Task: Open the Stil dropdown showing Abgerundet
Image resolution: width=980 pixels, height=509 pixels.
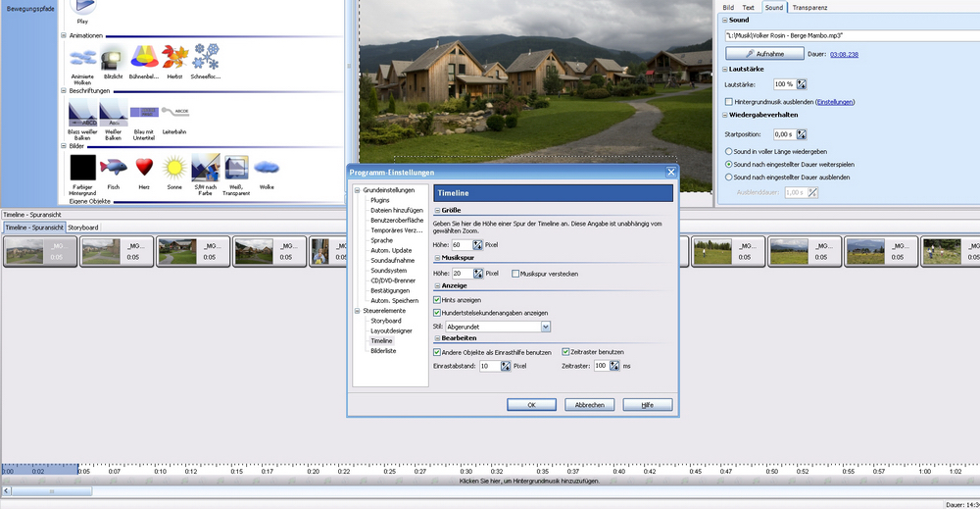Action: click(545, 327)
